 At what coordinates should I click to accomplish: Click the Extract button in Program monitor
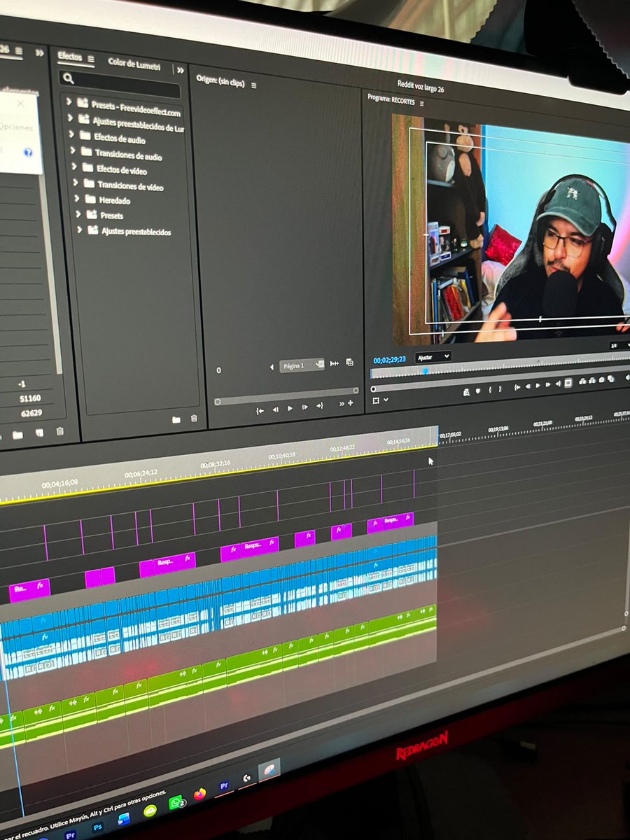pos(592,381)
